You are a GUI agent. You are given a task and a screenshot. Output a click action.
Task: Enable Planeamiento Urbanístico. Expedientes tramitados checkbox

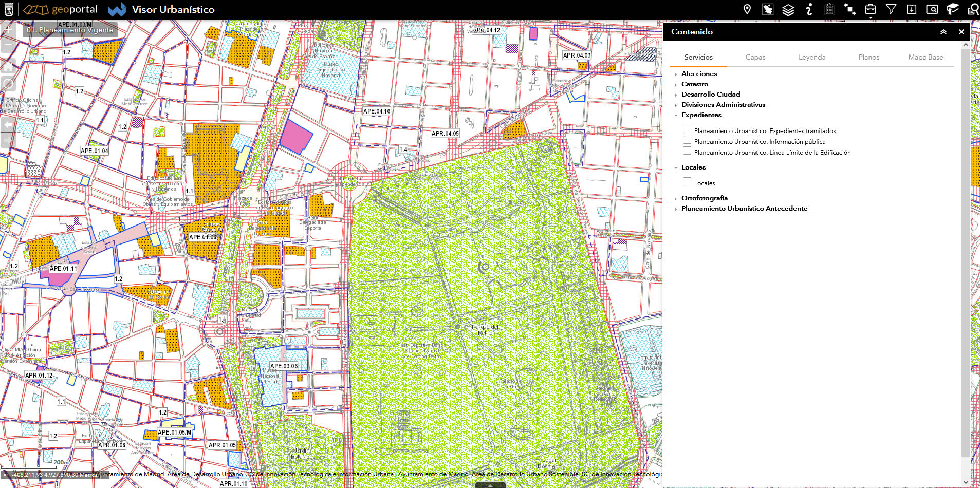tap(687, 129)
